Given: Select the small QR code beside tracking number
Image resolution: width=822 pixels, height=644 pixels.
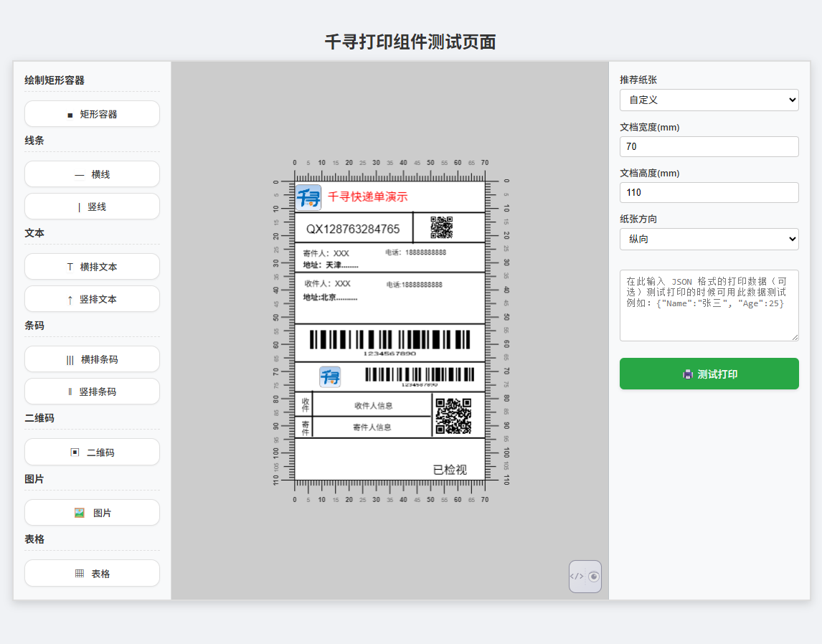Looking at the screenshot, I should click(441, 227).
